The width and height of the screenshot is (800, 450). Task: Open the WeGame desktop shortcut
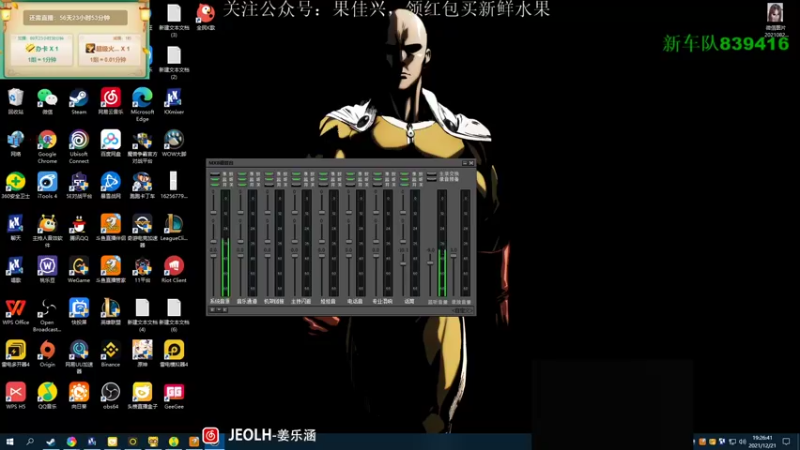(79, 269)
